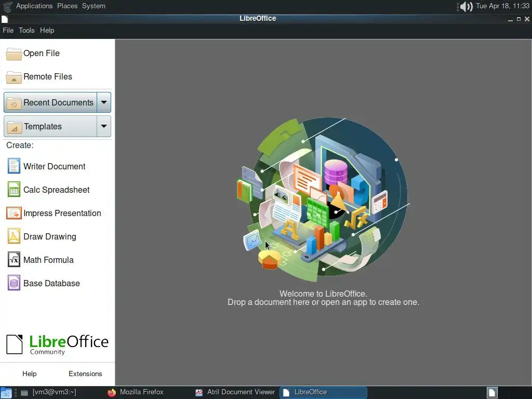Click the Remote Files label
Image resolution: width=532 pixels, height=399 pixels.
click(48, 77)
